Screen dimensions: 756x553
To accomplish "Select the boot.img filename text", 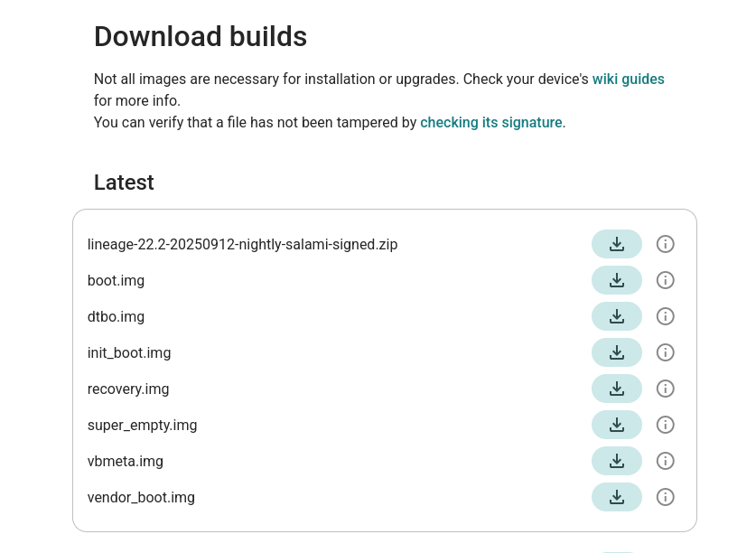I will coord(116,281).
